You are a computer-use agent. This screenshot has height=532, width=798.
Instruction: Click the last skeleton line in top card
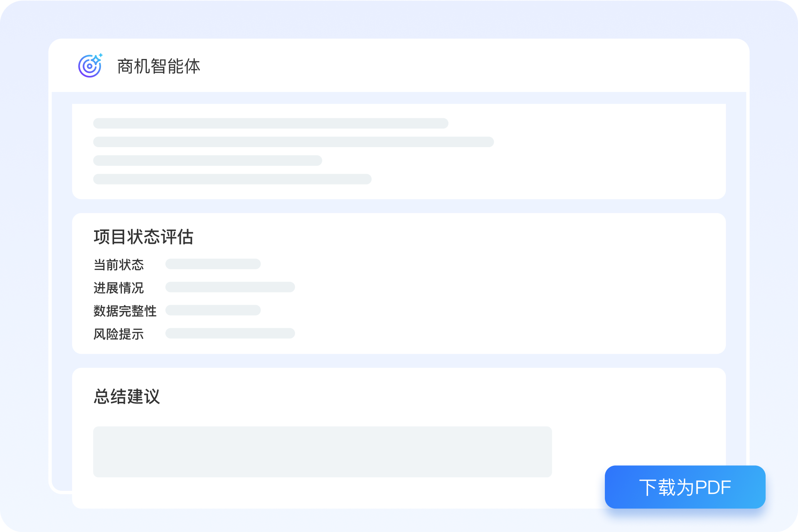232,179
